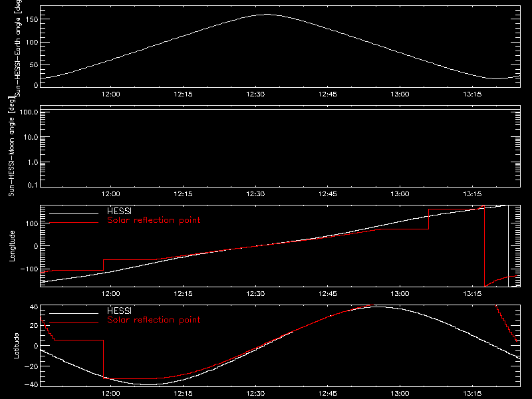Pick 12:15 label under Moon angle plot
The width and height of the screenshot is (532, 399).
183,194
